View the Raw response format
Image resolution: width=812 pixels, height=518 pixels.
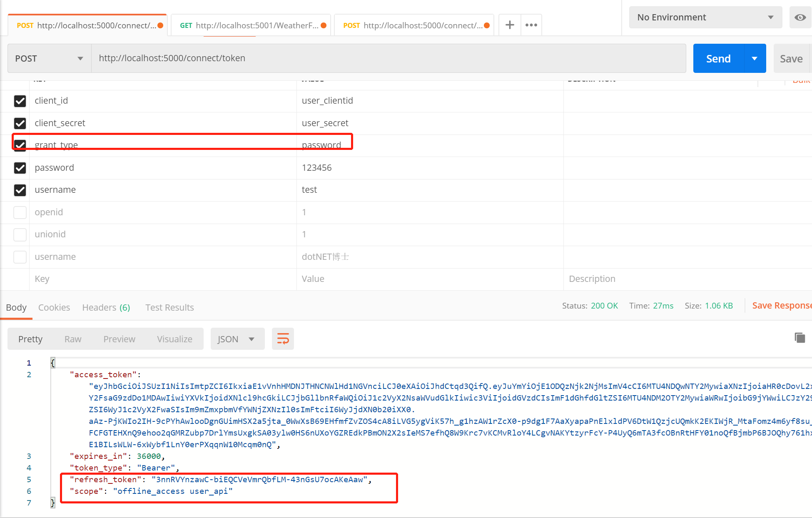(x=72, y=339)
